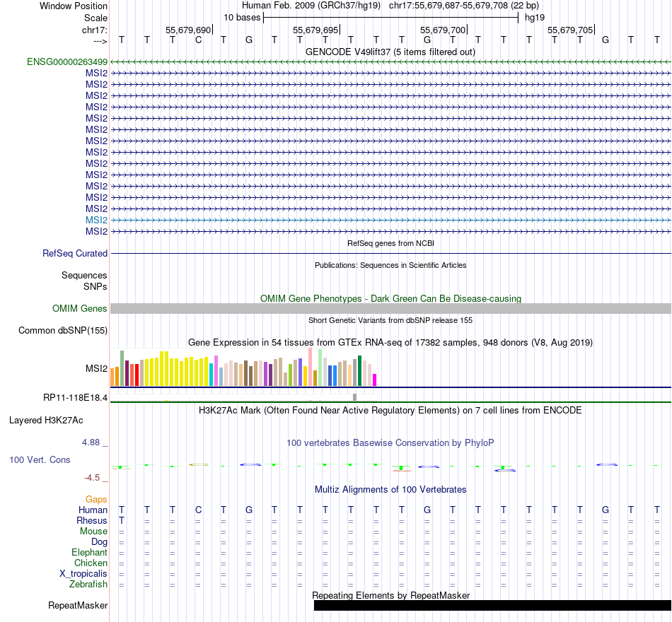Screen dimensions: 672x622
Task: Open the RefSeq genes from NCBI title
Action: [x=390, y=243]
